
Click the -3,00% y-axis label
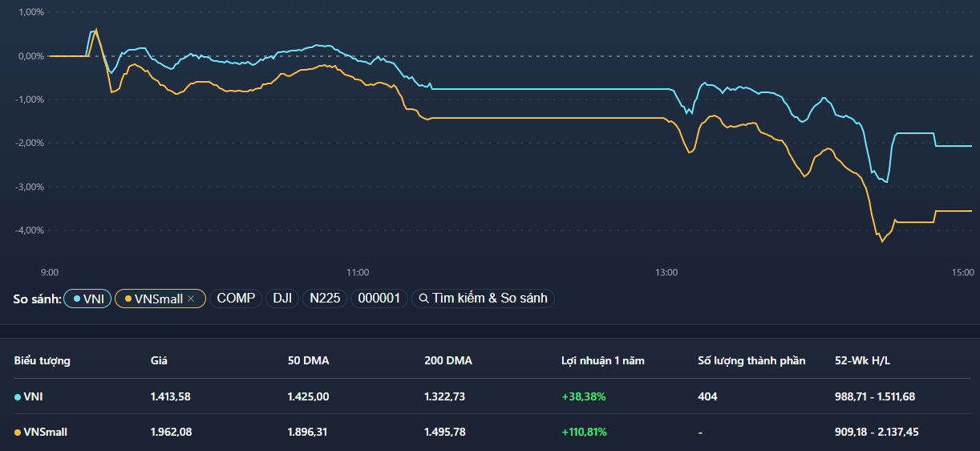[x=29, y=186]
